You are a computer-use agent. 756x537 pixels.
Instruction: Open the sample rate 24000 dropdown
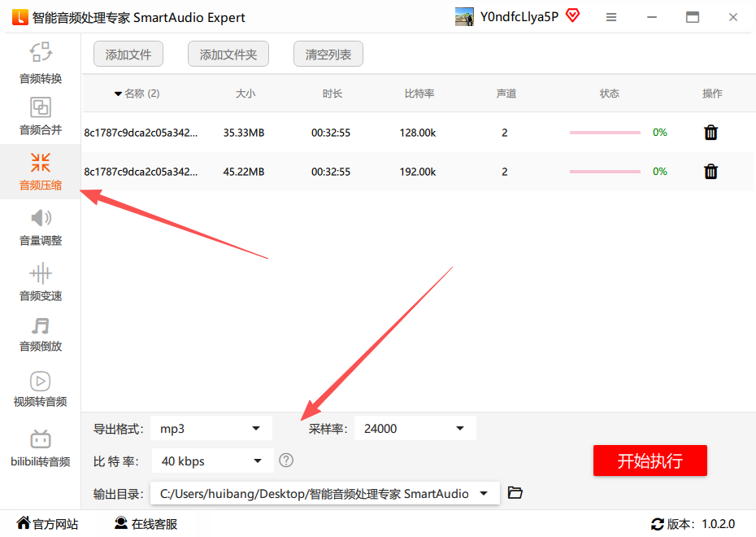tap(415, 428)
